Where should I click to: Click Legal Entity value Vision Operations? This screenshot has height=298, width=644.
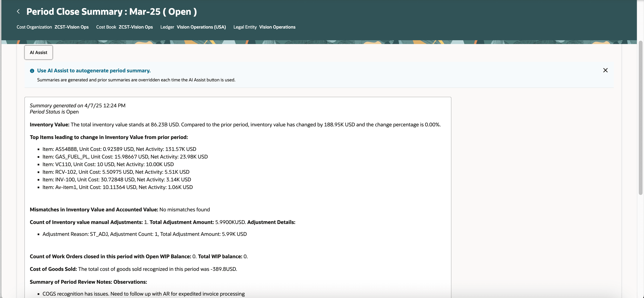click(277, 27)
